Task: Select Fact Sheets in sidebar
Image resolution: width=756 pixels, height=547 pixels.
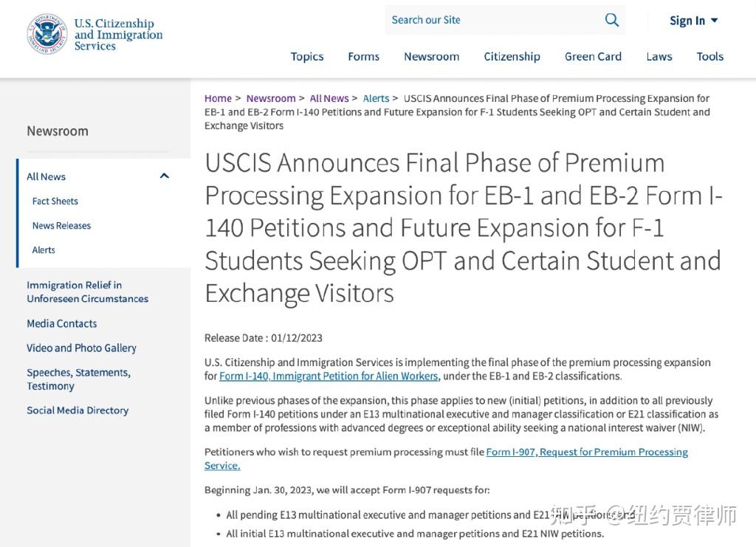Action: pyautogui.click(x=55, y=201)
